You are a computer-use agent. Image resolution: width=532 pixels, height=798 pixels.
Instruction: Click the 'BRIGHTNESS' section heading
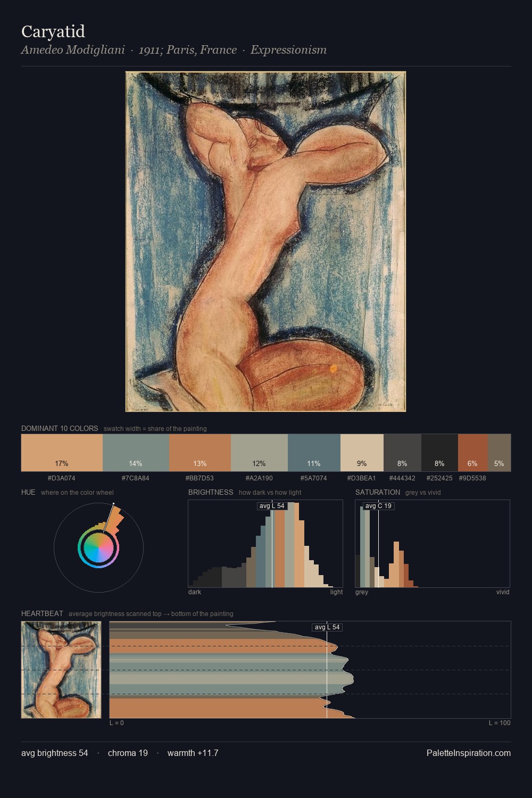(211, 492)
